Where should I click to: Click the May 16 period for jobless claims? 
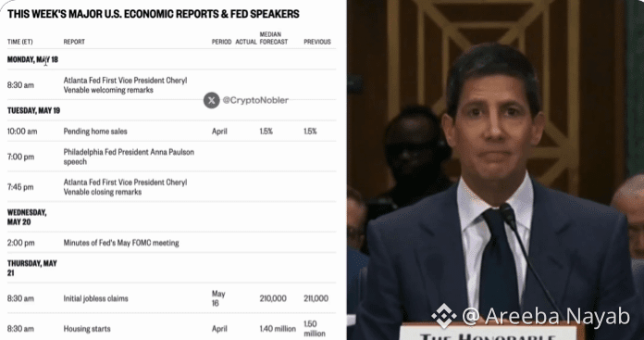(x=218, y=298)
